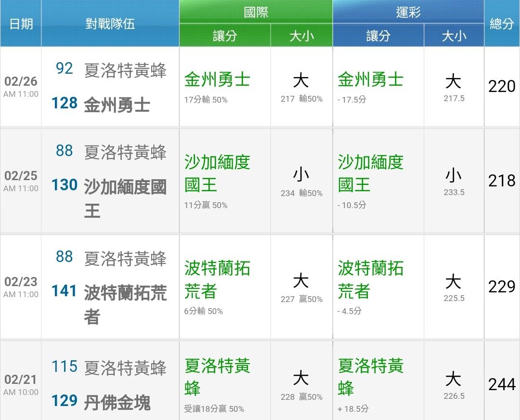The image size is (520, 420).
Task: Click the - 17.5分 spread value
Action: point(352,100)
